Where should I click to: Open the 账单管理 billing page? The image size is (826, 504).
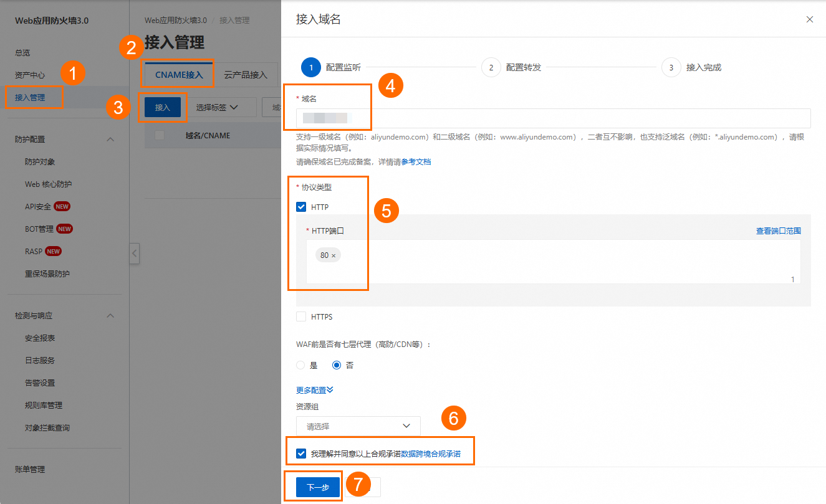click(29, 469)
